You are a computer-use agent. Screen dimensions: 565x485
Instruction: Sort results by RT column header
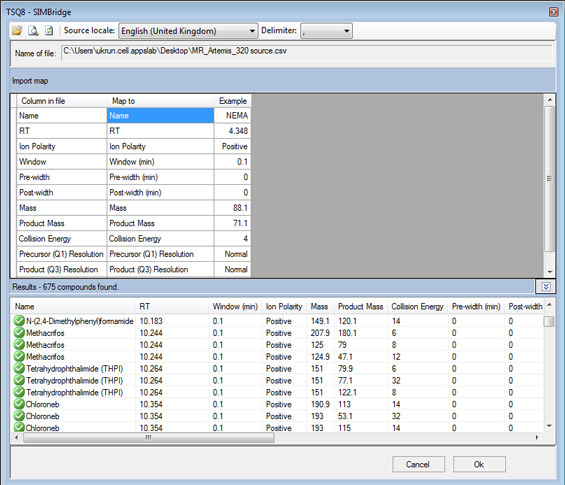click(x=144, y=307)
